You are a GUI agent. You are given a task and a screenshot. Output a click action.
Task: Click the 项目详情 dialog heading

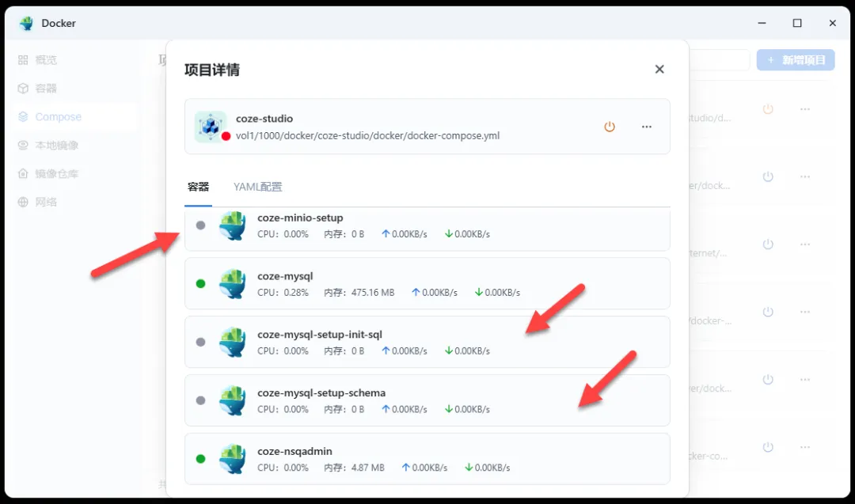(212, 70)
